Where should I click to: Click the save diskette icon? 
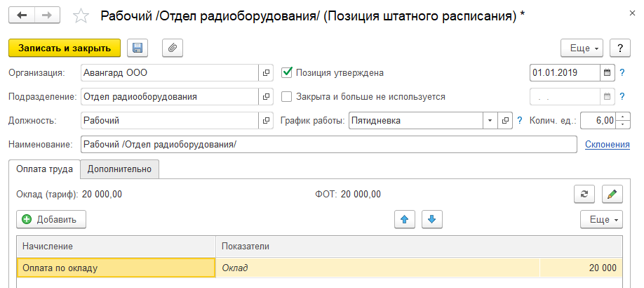pyautogui.click(x=137, y=48)
